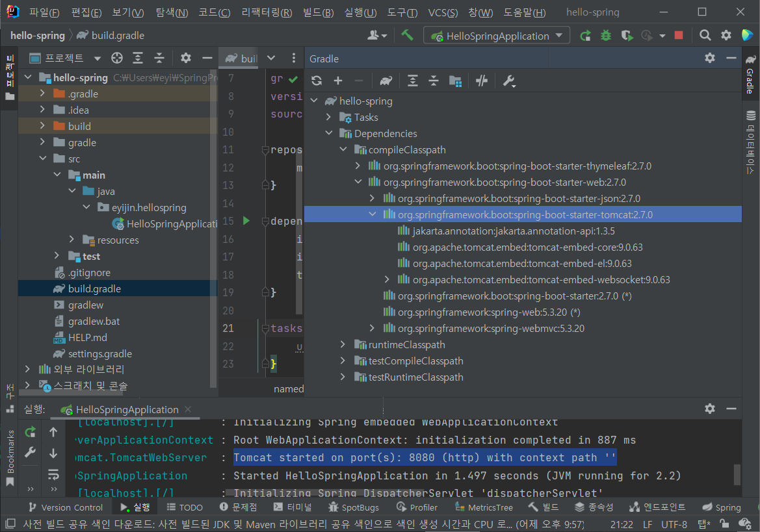The height and width of the screenshot is (532, 760).
Task: Stop the running application red square
Action: click(x=679, y=35)
